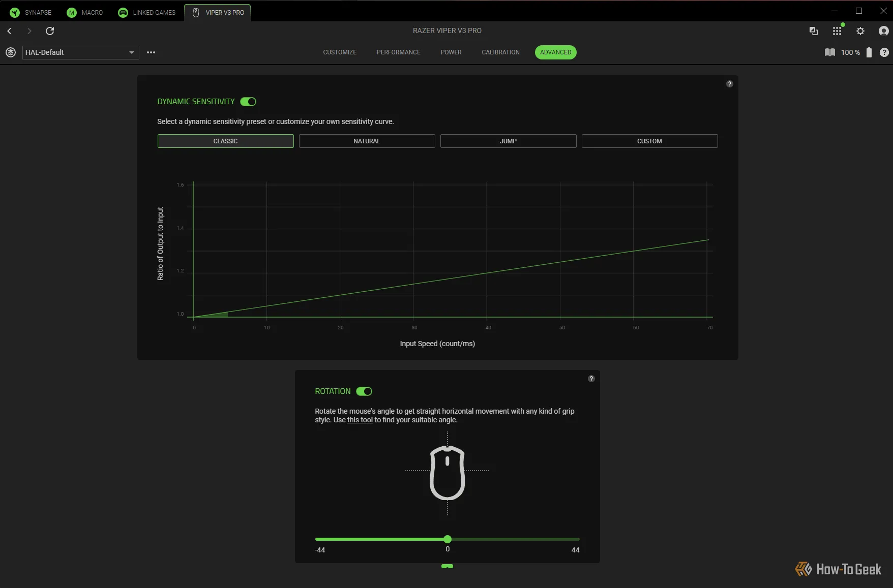Screen dimensions: 893x588
Task: Switch to the Macro tab
Action: (x=85, y=13)
